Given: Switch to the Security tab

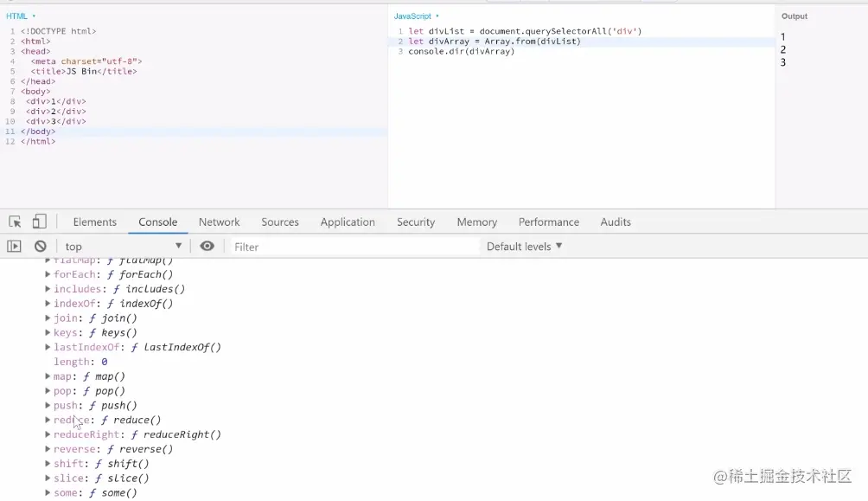Looking at the screenshot, I should point(416,222).
